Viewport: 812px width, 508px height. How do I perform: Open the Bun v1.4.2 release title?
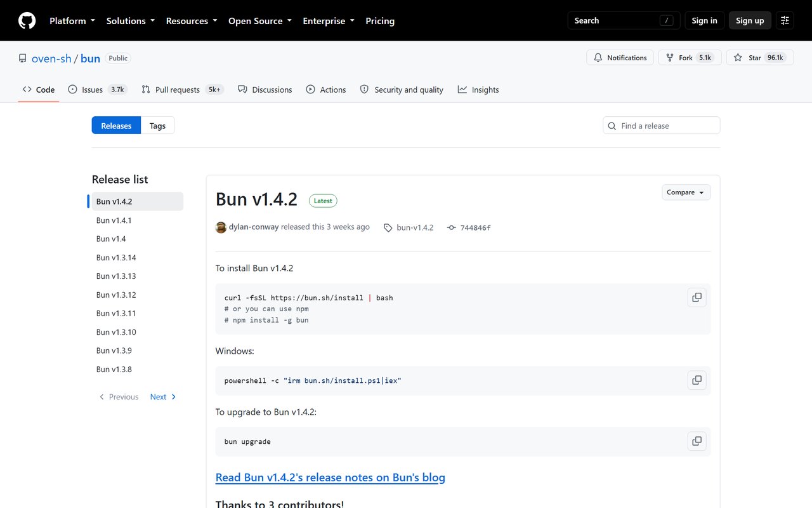(256, 199)
